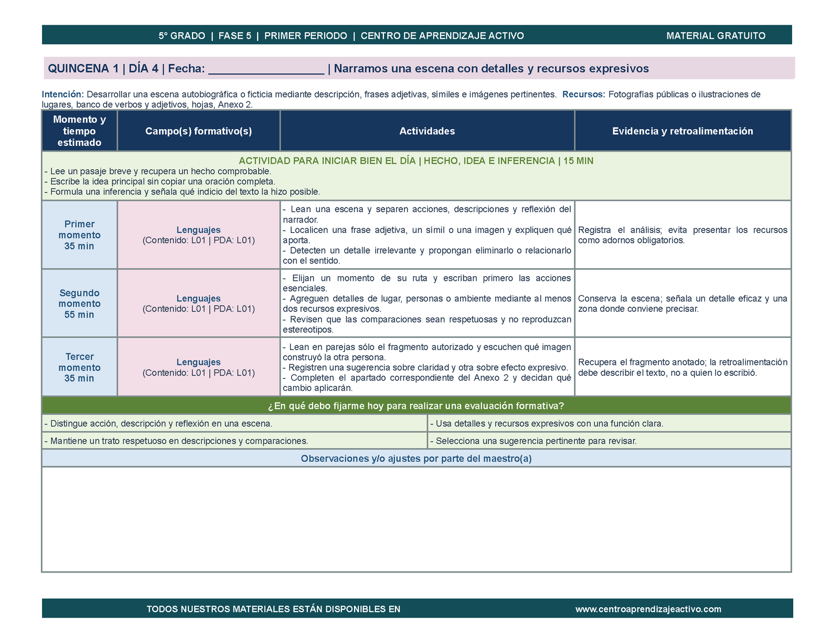Click the 'Intención:' label
The height and width of the screenshot is (644, 833).
coord(63,95)
